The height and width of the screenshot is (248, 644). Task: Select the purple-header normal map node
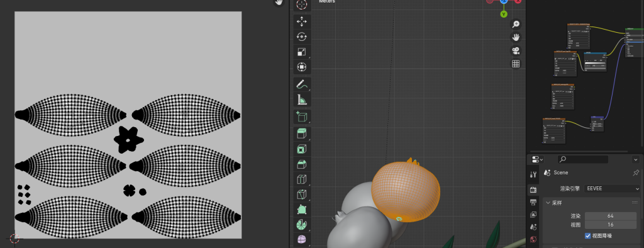click(x=597, y=124)
